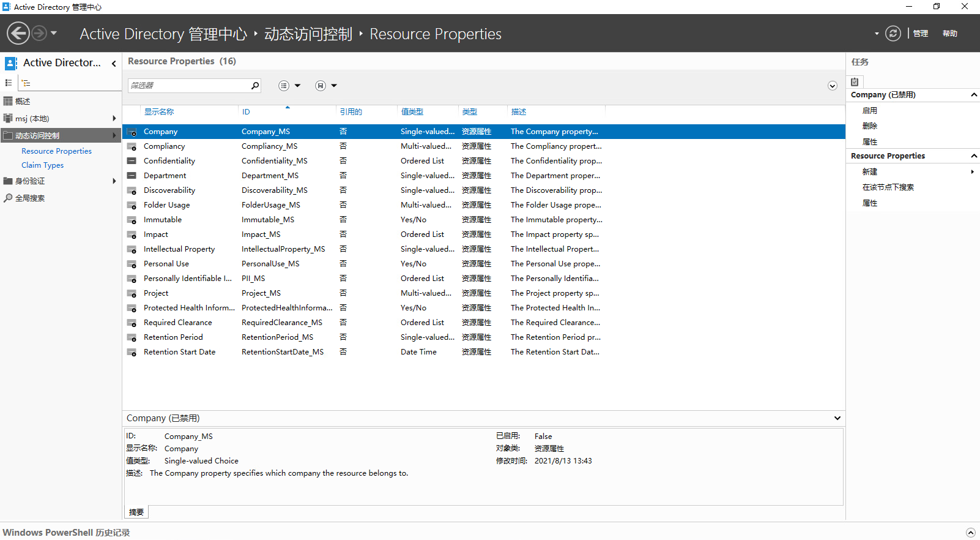Viewport: 980px width, 540px height.
Task: Click the Impact row resource icon
Action: pos(132,234)
